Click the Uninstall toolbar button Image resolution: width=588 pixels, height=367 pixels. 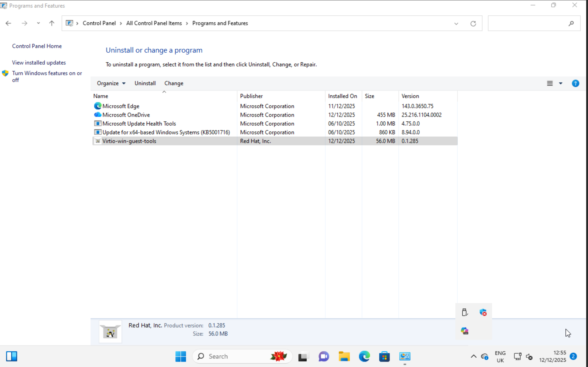(145, 83)
